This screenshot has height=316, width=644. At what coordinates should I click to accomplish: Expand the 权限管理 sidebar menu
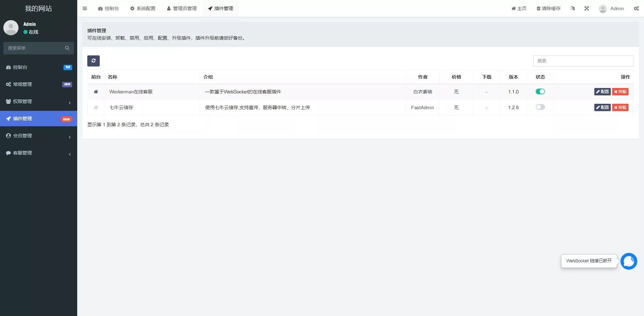38,101
